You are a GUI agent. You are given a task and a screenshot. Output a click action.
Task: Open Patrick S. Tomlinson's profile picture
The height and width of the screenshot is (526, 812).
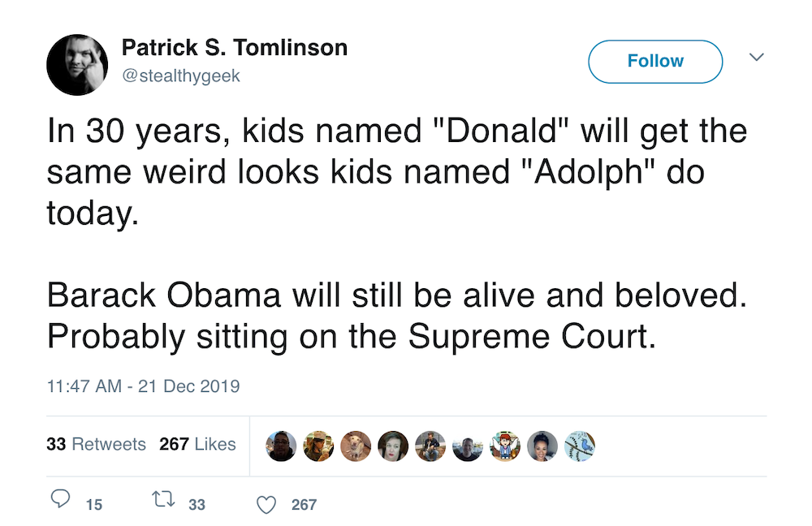pos(77,65)
